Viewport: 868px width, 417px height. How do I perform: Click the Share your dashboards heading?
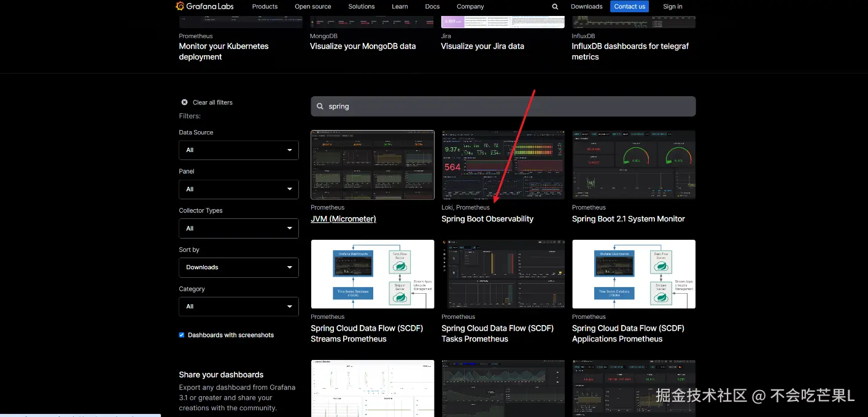coord(221,375)
